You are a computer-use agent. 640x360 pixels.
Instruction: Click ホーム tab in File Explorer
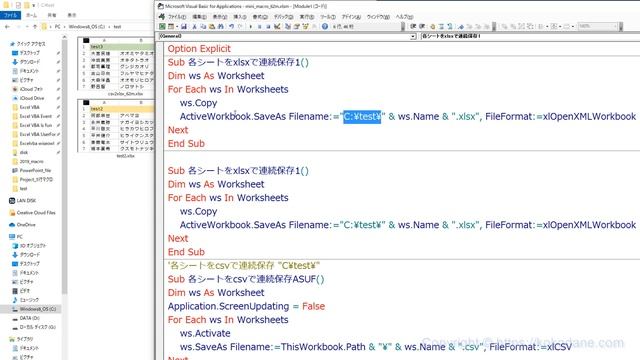[x=31, y=15]
